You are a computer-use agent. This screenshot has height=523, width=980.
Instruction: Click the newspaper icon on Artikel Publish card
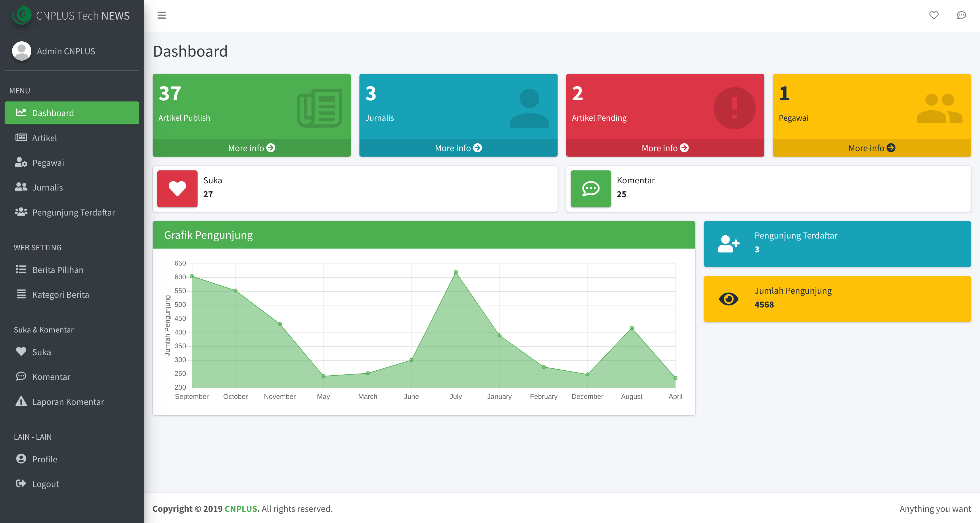pos(319,108)
